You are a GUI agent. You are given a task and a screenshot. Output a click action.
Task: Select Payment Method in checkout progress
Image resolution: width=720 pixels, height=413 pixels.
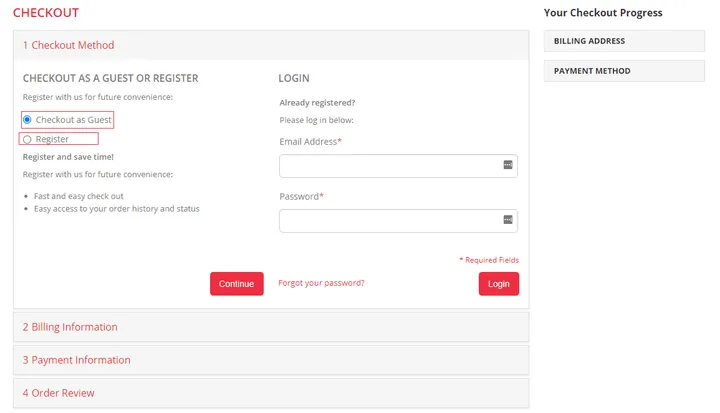[x=592, y=71]
